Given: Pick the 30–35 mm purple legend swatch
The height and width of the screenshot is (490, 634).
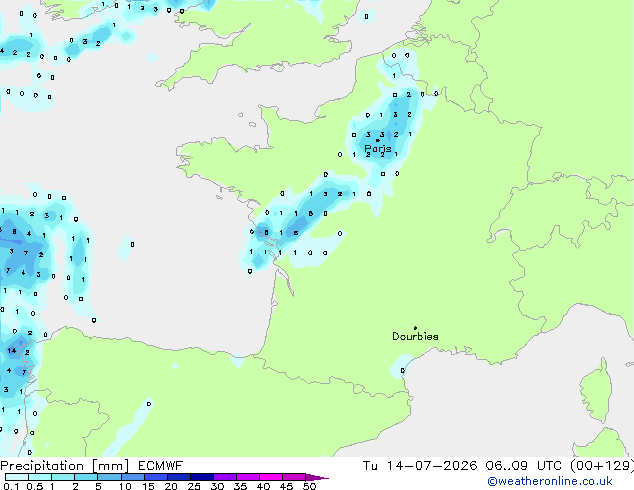Looking at the screenshot, I should tap(224, 477).
